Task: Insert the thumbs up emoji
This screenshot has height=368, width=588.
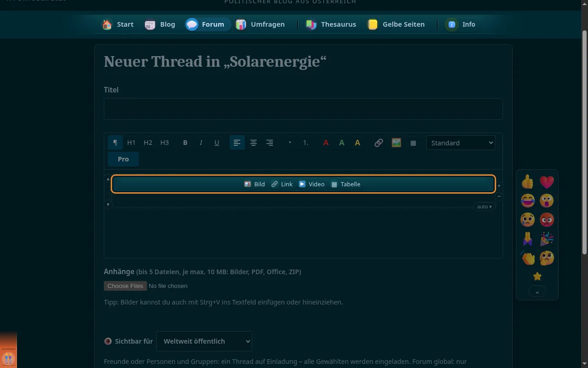Action: [528, 182]
